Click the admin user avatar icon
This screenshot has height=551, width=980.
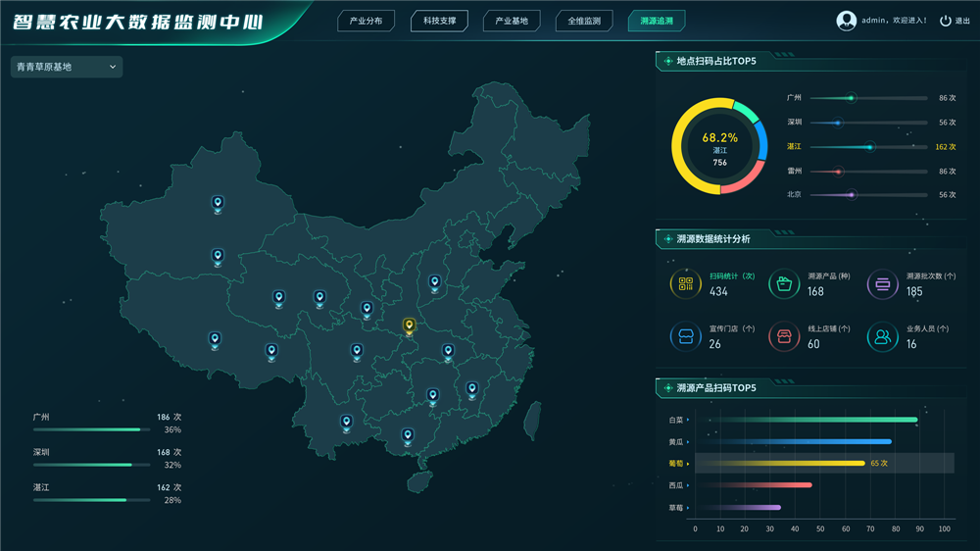click(847, 21)
